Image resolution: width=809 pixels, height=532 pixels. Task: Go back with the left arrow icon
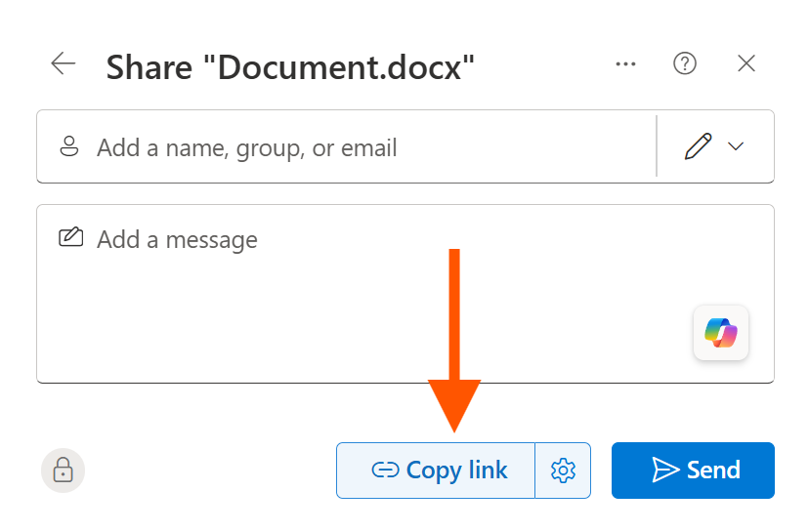point(63,63)
